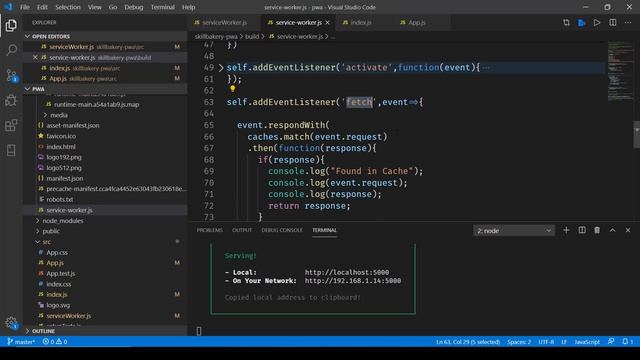Open manifest.json in the file tree

[64, 178]
